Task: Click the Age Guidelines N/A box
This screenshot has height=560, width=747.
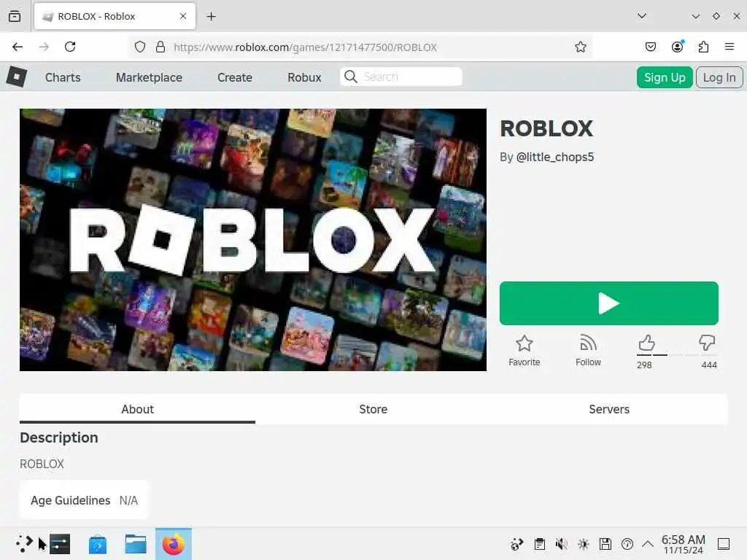Action: coord(85,500)
